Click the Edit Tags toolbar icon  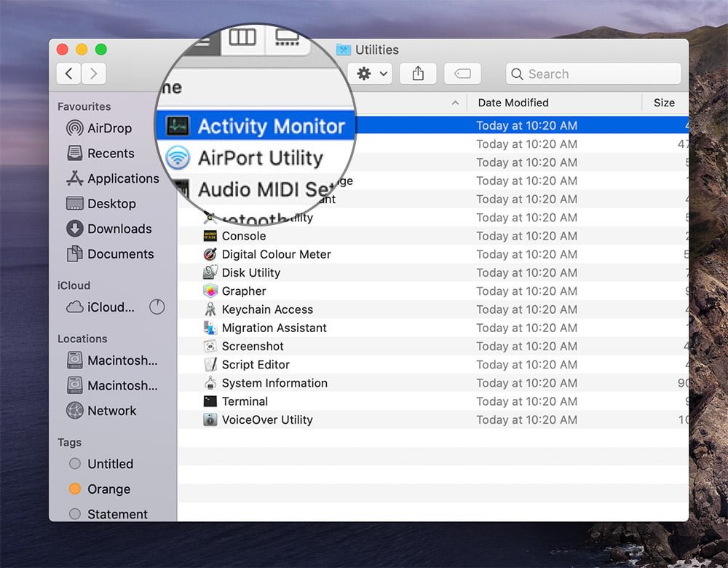[462, 74]
